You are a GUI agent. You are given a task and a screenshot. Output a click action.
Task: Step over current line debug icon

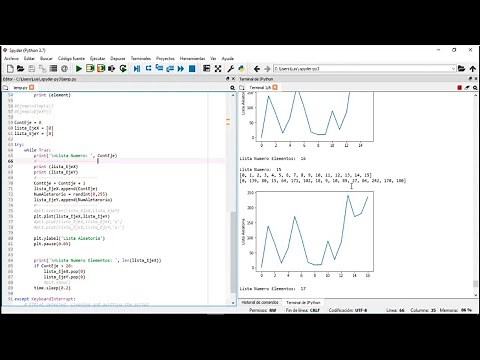148,69
